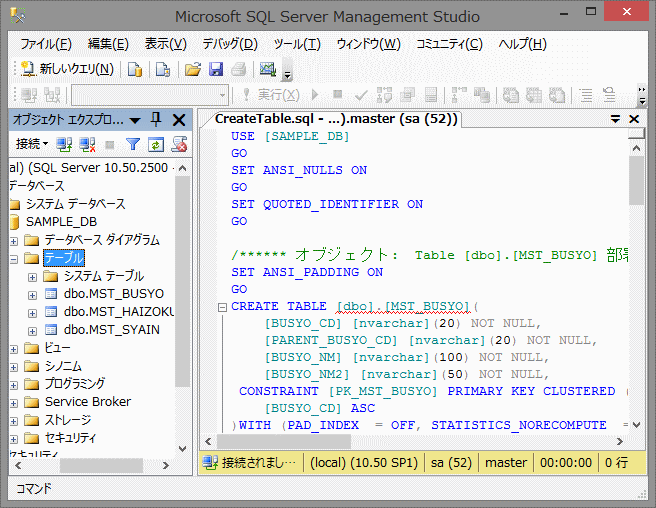Toggle the Object Explorer auto-hide pin
This screenshot has height=508, width=656.
coord(156,119)
